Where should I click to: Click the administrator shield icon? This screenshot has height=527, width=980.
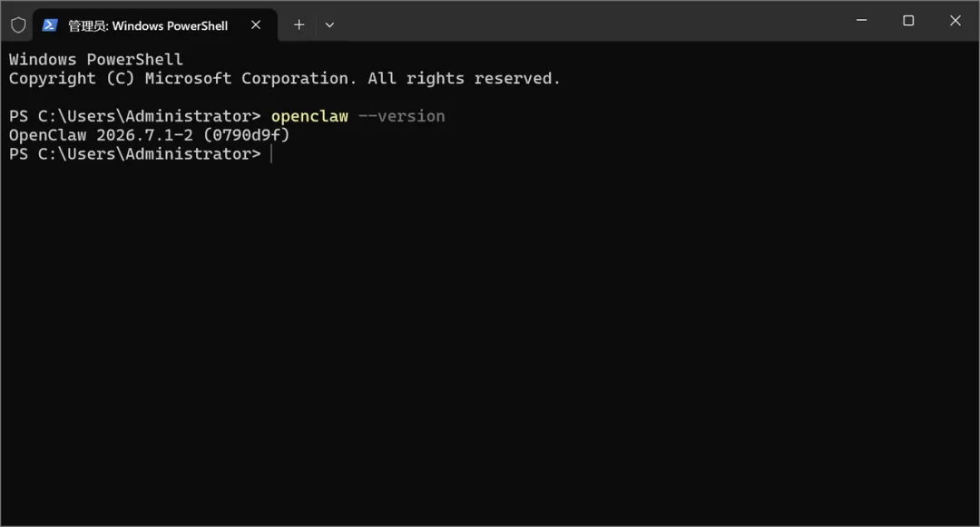(18, 25)
